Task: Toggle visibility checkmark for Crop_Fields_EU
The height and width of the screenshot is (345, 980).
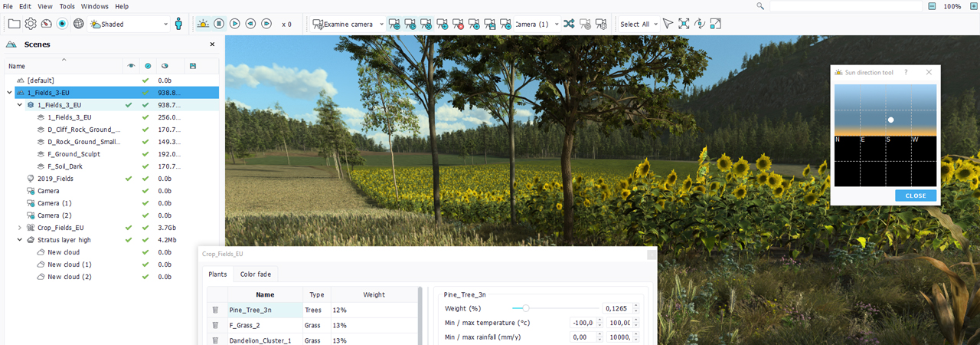Action: 129,228
